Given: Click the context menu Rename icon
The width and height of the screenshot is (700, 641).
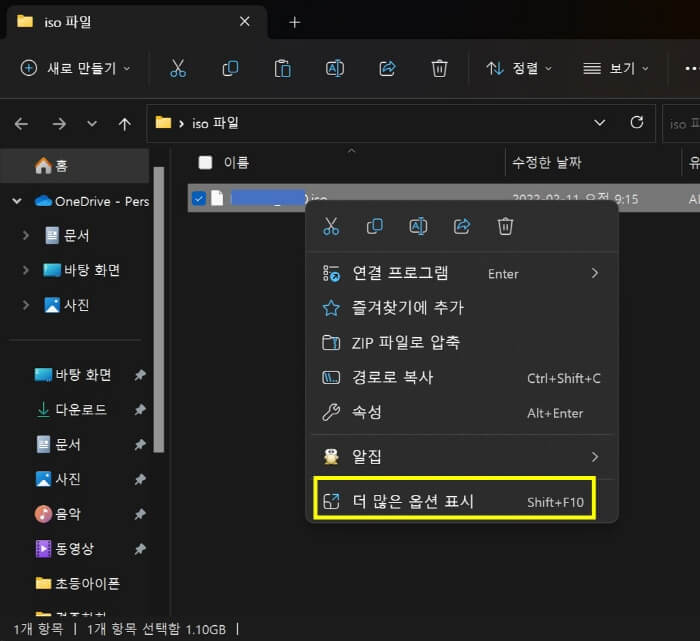Looking at the screenshot, I should pyautogui.click(x=418, y=226).
